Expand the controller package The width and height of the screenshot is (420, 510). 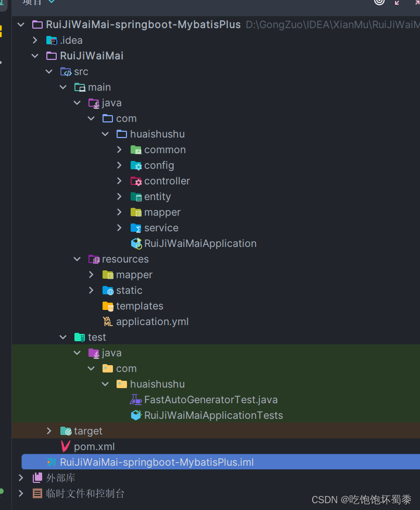click(x=119, y=181)
